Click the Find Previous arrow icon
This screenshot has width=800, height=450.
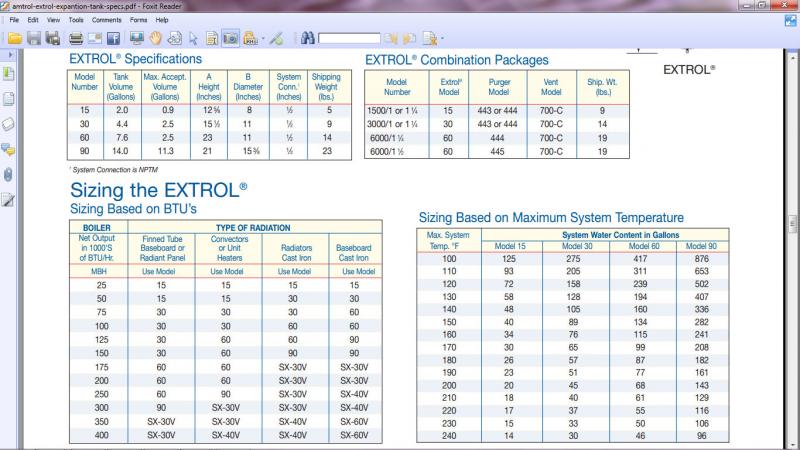coord(391,38)
